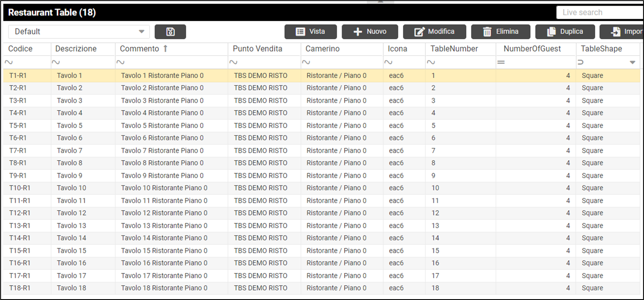Click the Duplica copy button
644x300 pixels.
click(x=565, y=32)
